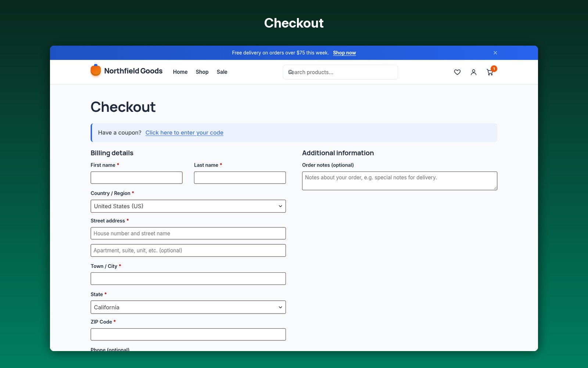This screenshot has height=368, width=588.
Task: Open the account user icon
Action: [473, 72]
